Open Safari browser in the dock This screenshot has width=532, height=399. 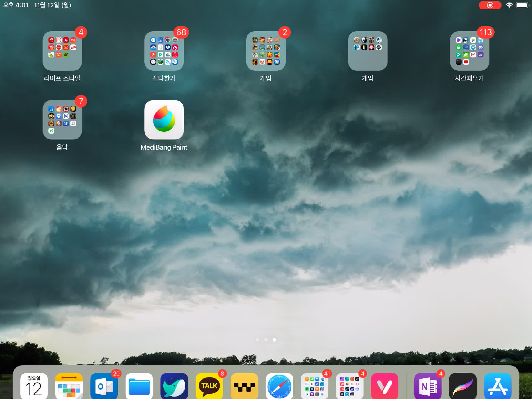[x=279, y=386]
